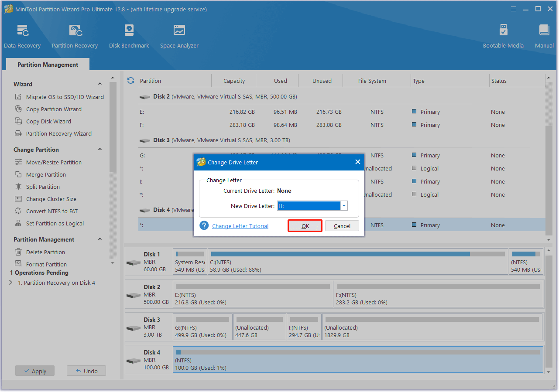Screen dimensions: 559x392
Task: Click Cancel in Change Drive Letter dialog
Action: pos(342,226)
